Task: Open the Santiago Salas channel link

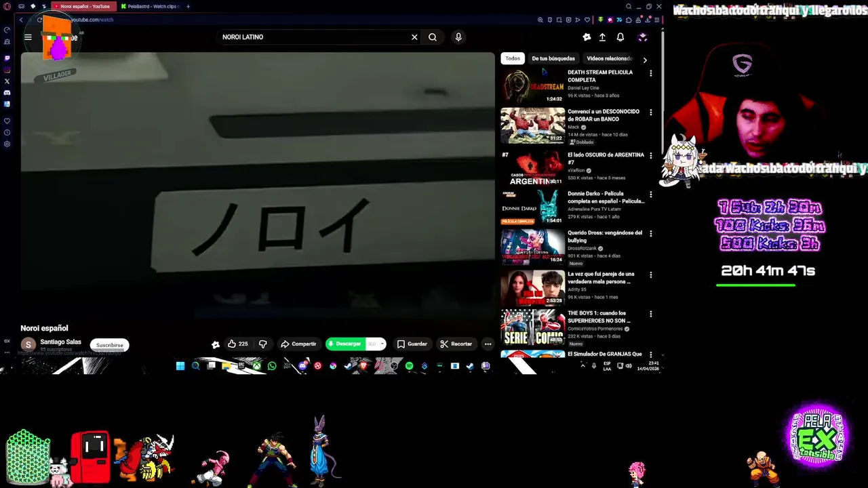Action: click(x=60, y=342)
